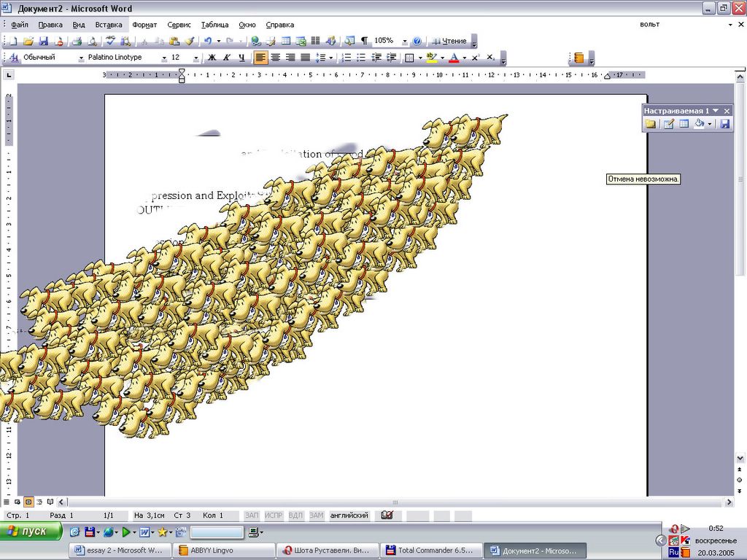
Task: Open the Файл menu
Action: 20,25
